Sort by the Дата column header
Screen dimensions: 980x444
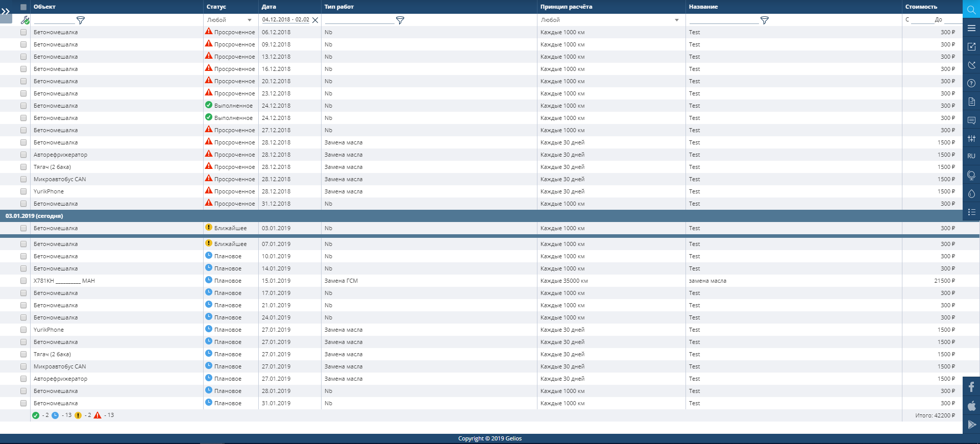[268, 7]
